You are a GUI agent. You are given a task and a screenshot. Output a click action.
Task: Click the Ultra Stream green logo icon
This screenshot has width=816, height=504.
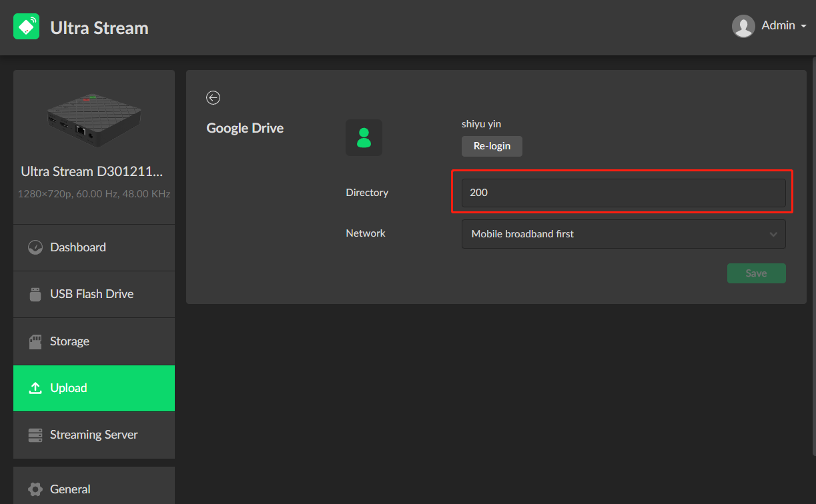coord(27,27)
